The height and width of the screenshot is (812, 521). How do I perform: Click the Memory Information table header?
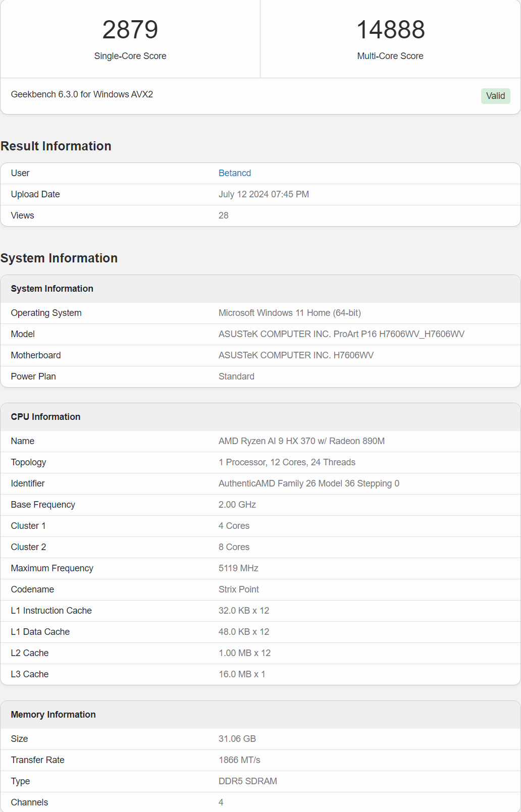pyautogui.click(x=260, y=715)
